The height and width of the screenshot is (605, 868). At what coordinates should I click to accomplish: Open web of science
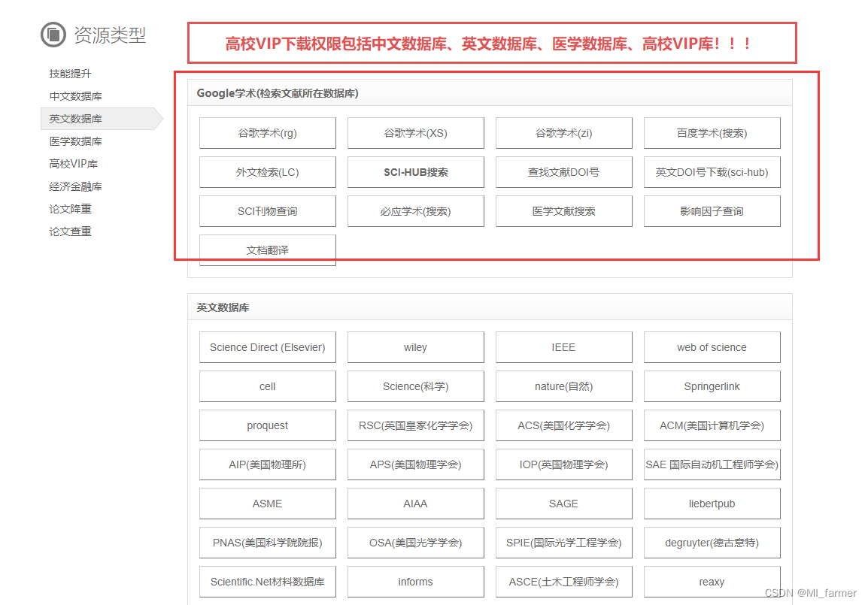tap(712, 347)
